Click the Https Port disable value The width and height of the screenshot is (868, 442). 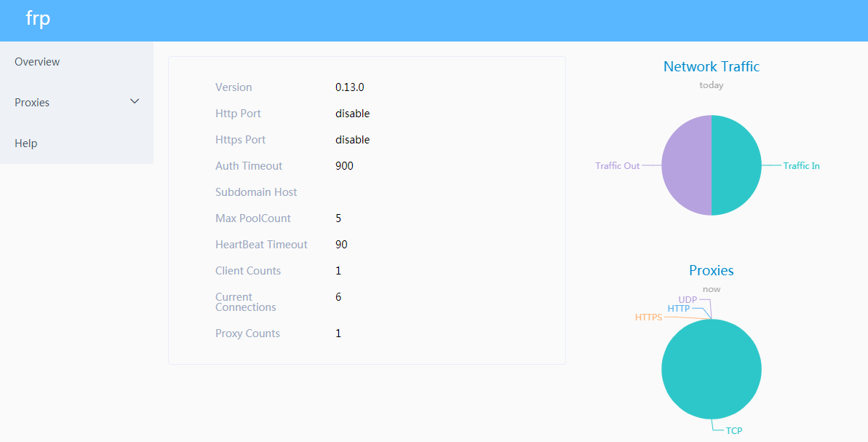click(353, 140)
